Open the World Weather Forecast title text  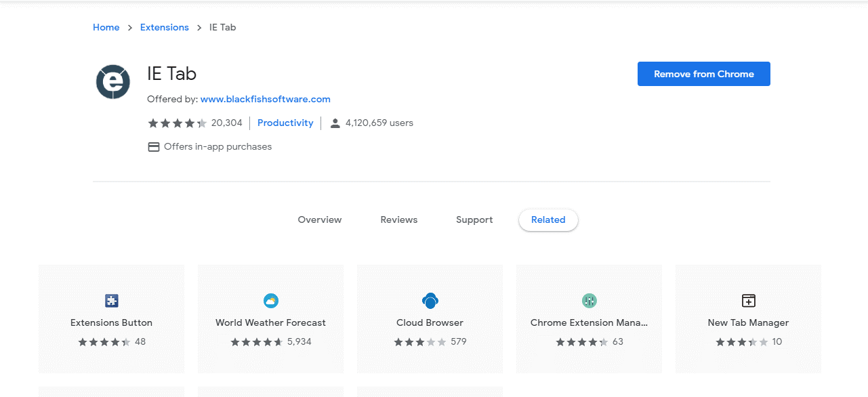click(x=271, y=323)
